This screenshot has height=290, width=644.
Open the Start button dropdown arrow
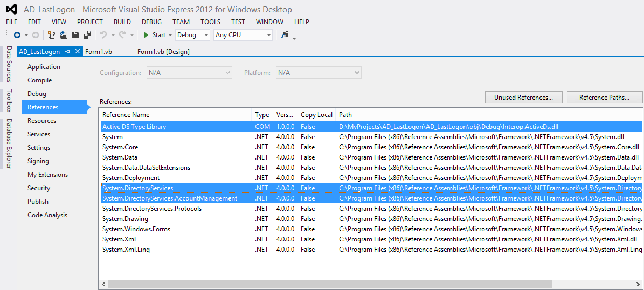pyautogui.click(x=170, y=36)
